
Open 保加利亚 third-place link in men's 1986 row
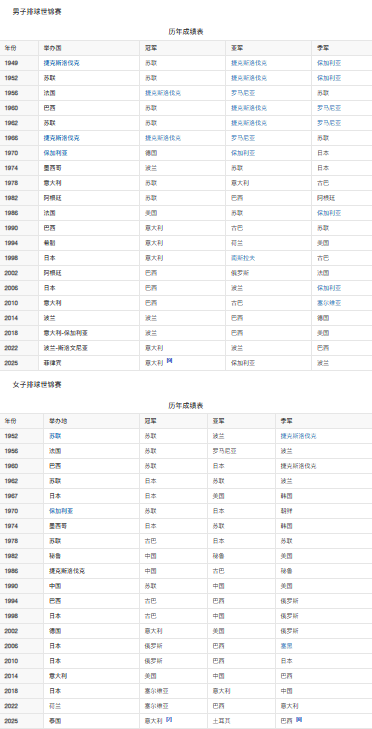pyautogui.click(x=329, y=213)
